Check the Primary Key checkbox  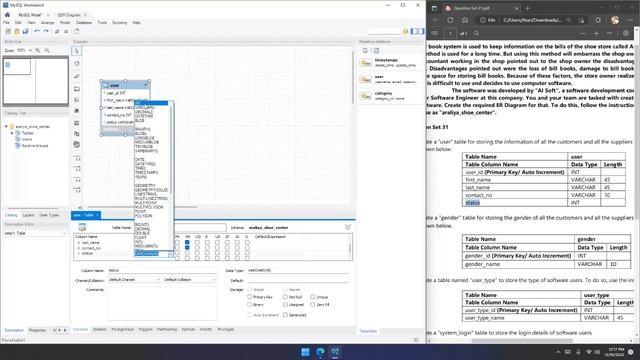point(249,297)
